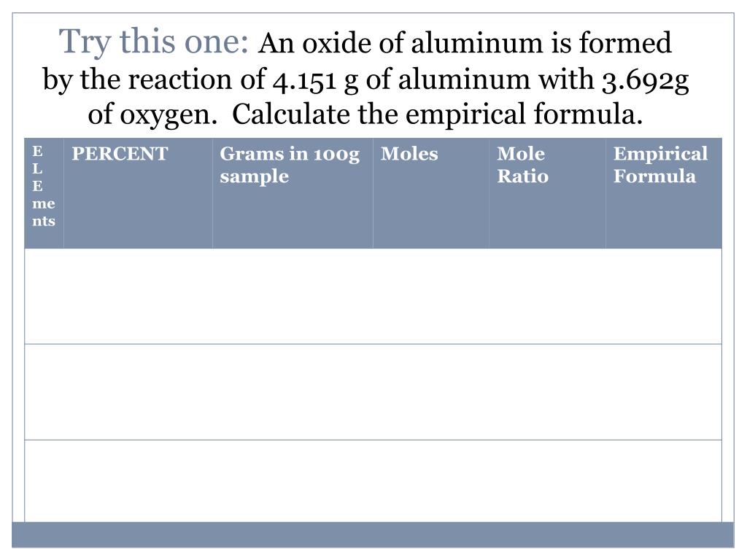Select the Moles column header
Screen dimensions: 747x560
click(x=430, y=193)
